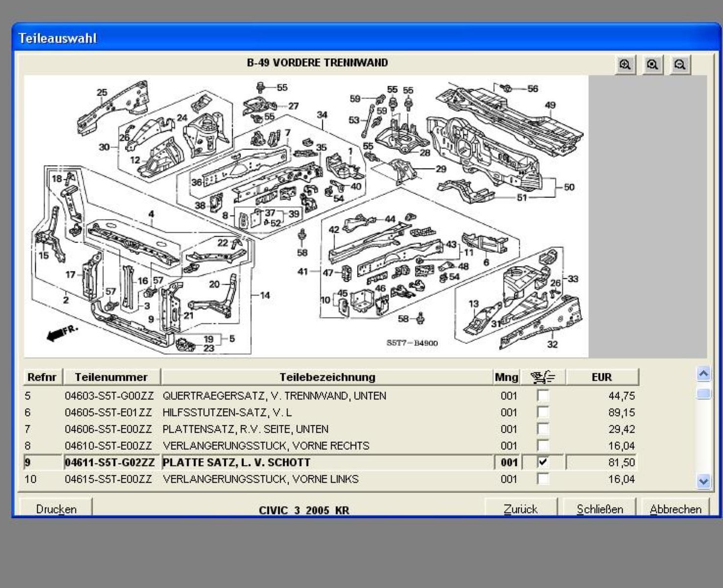Select the PLATTENSATZ, R.V. SEITE, UNTEN row
The width and height of the screenshot is (723, 588).
click(245, 429)
